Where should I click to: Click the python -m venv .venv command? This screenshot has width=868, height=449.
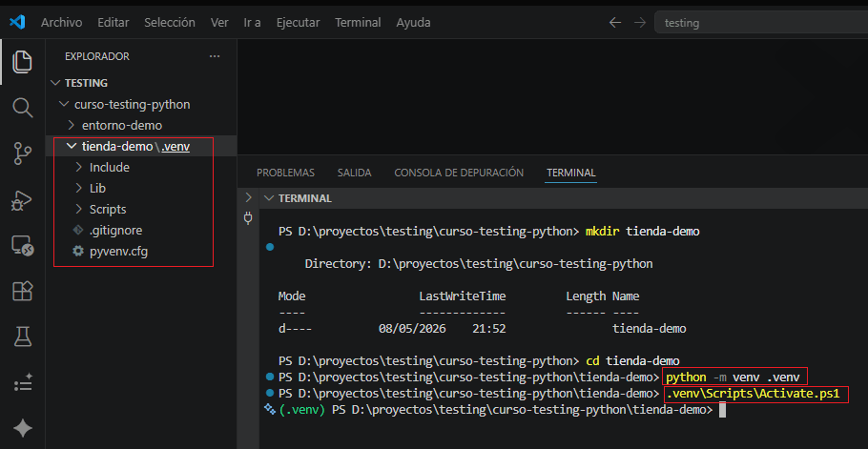point(733,378)
